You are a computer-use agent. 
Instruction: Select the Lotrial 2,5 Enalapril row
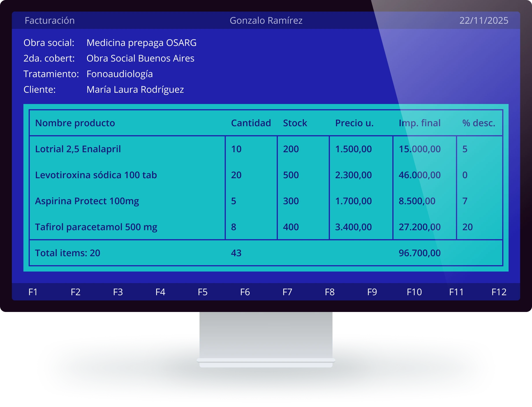tap(78, 149)
